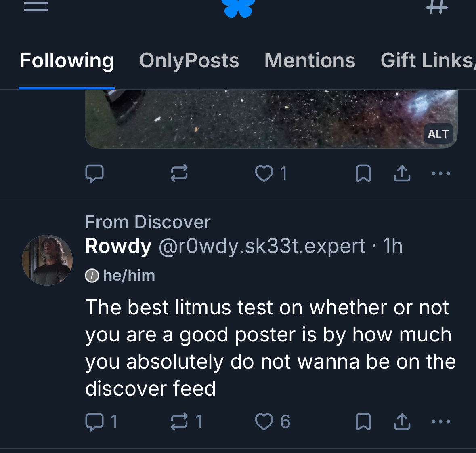The width and height of the screenshot is (476, 453).
Task: Repost the image post above
Action: (179, 173)
